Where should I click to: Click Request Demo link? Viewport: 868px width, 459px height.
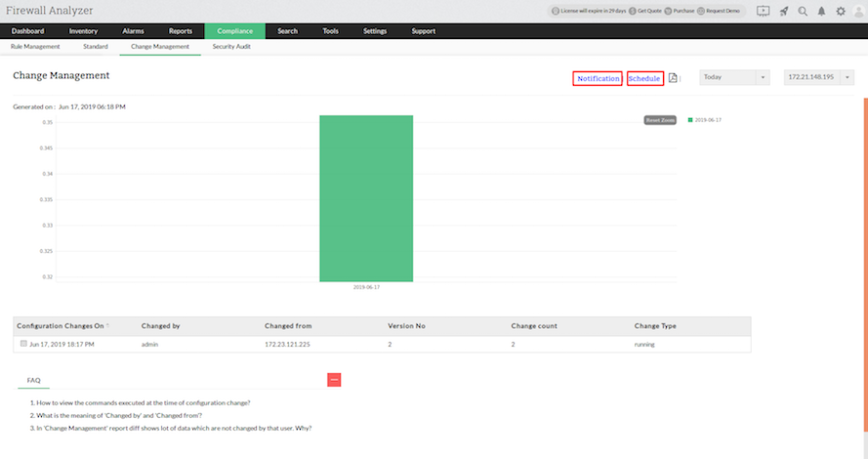click(x=719, y=11)
